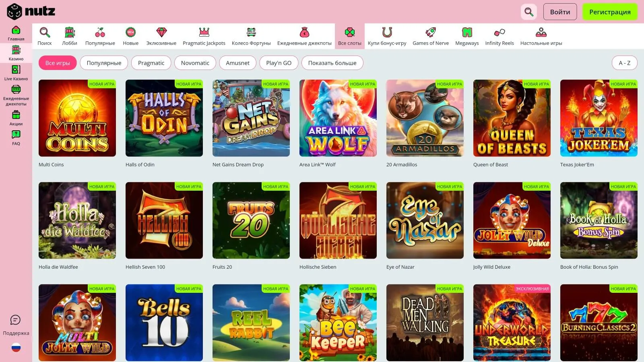Launch the Bee Keeper game thumbnail
The width and height of the screenshot is (644, 362).
[x=338, y=323]
